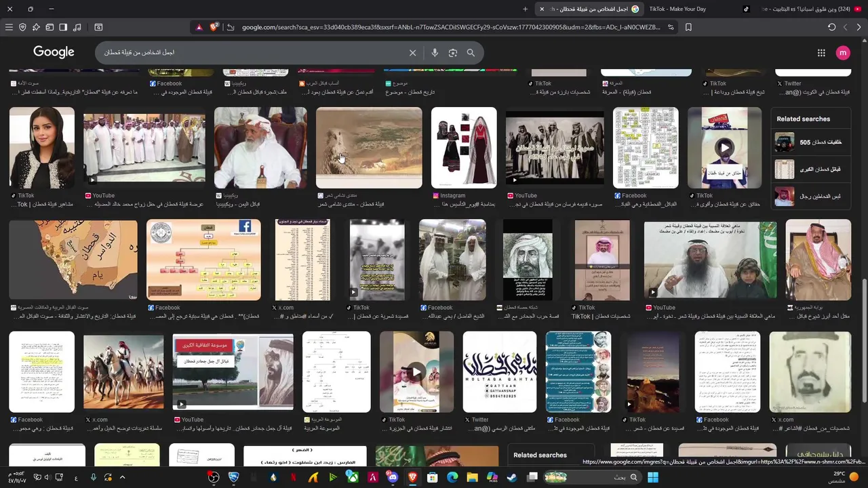Reload the page using the refresh icon
868x488 pixels.
(x=832, y=27)
